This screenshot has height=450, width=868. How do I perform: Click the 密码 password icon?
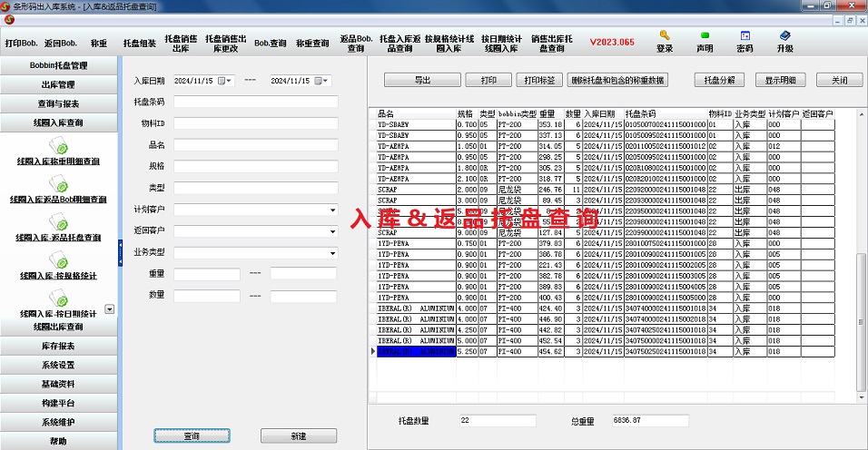coord(745,36)
